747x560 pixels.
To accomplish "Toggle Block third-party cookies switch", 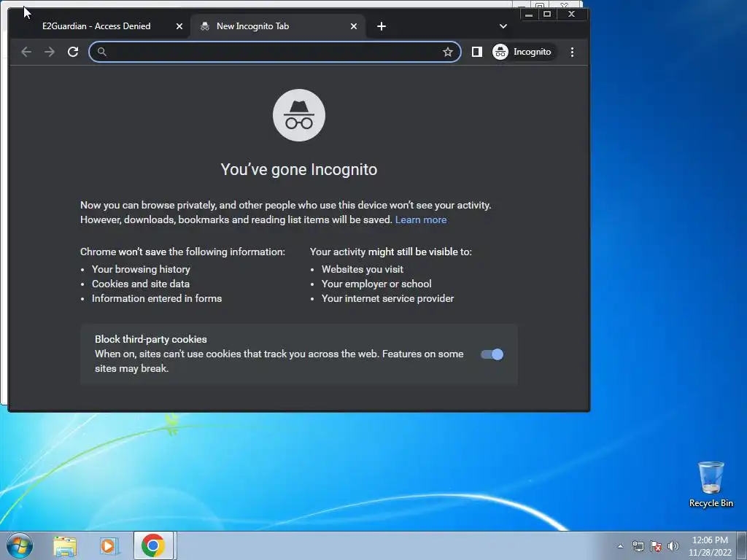I will (x=492, y=354).
